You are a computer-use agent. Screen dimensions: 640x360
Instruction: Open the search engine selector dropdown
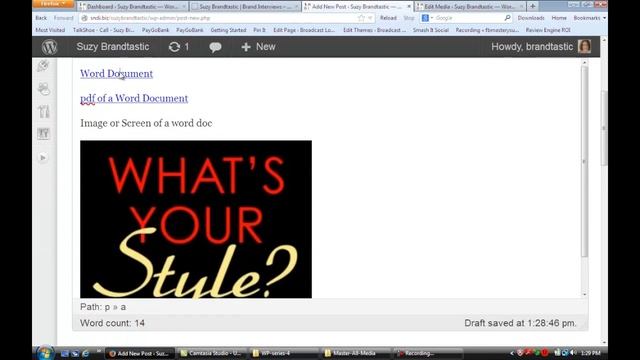[427, 18]
